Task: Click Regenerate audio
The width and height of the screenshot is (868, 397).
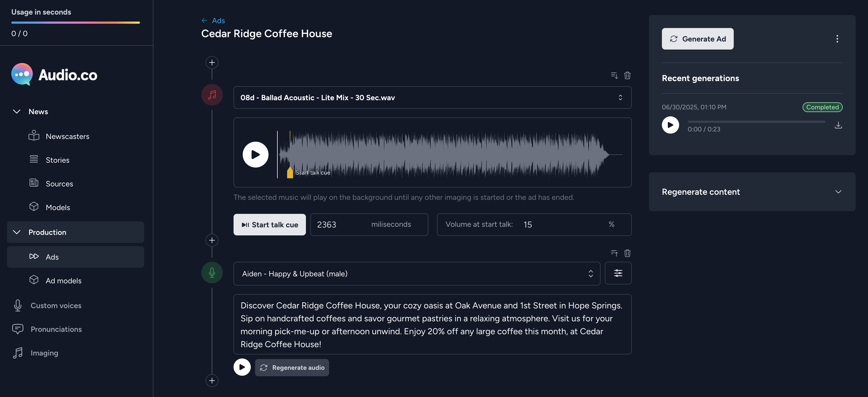Action: pos(292,367)
